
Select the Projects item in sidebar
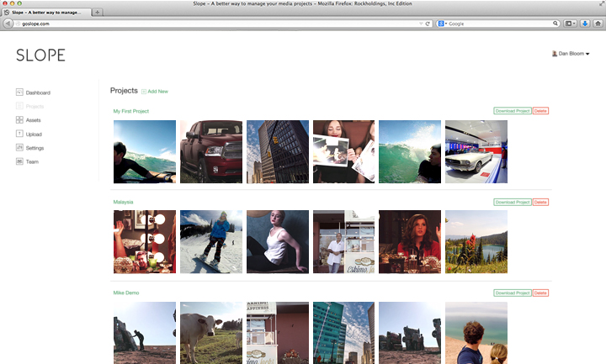(34, 107)
